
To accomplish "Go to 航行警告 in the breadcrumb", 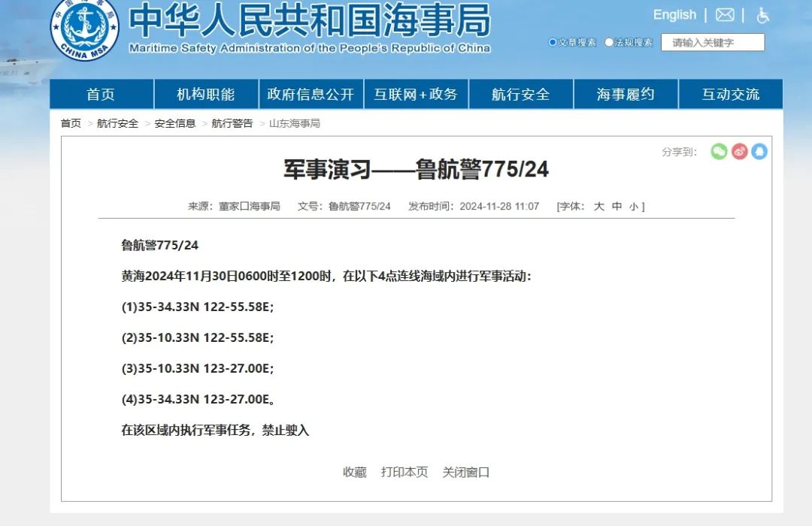I will point(232,123).
